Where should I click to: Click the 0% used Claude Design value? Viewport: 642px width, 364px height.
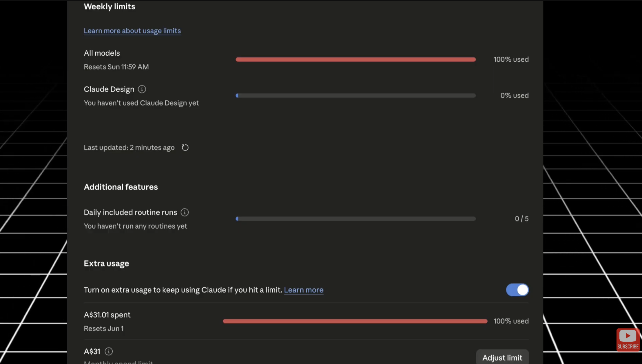tap(515, 95)
